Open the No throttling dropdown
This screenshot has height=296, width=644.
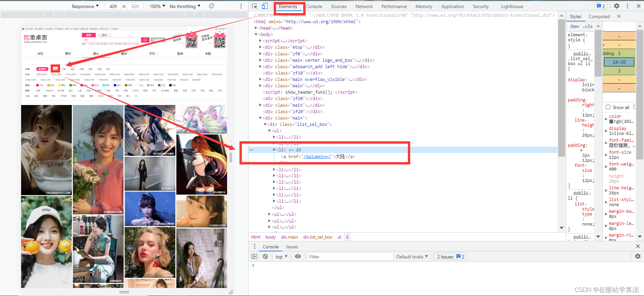coord(185,6)
